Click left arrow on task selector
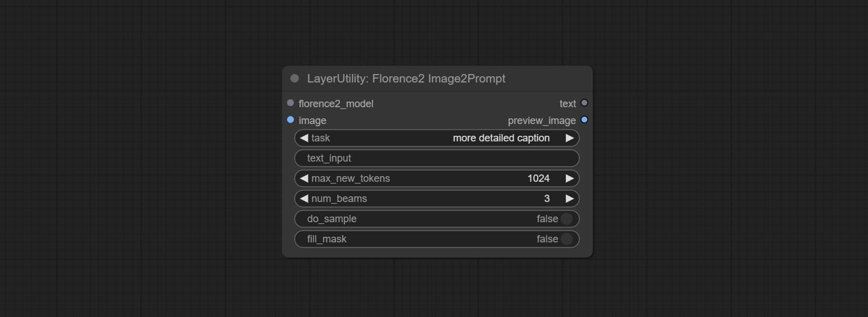This screenshot has width=868, height=317. pyautogui.click(x=304, y=138)
